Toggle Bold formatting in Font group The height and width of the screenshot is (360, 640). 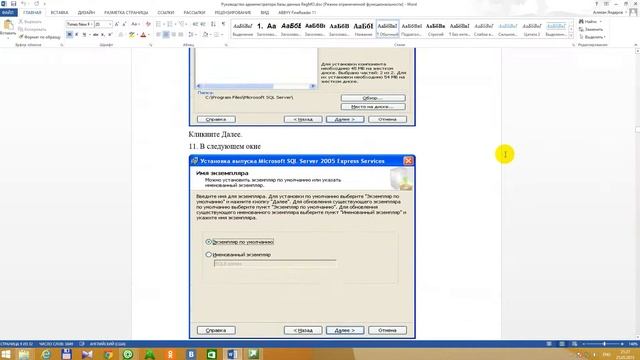pos(69,35)
